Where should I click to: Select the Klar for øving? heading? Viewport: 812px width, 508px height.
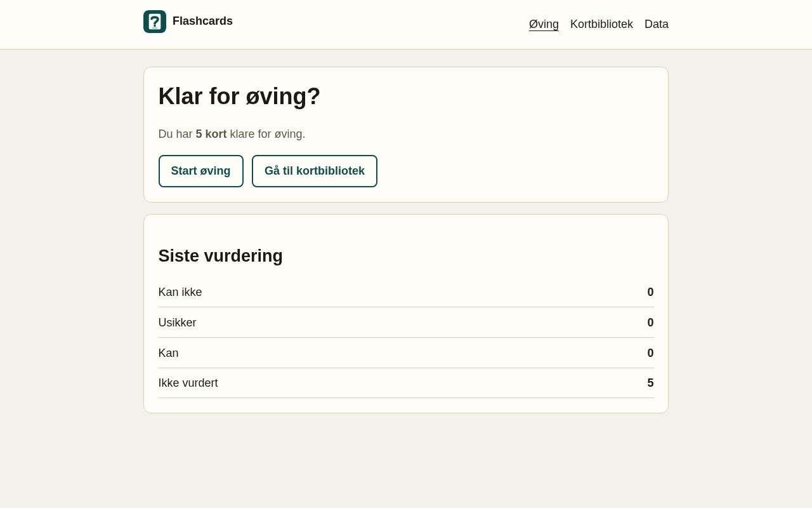point(239,97)
